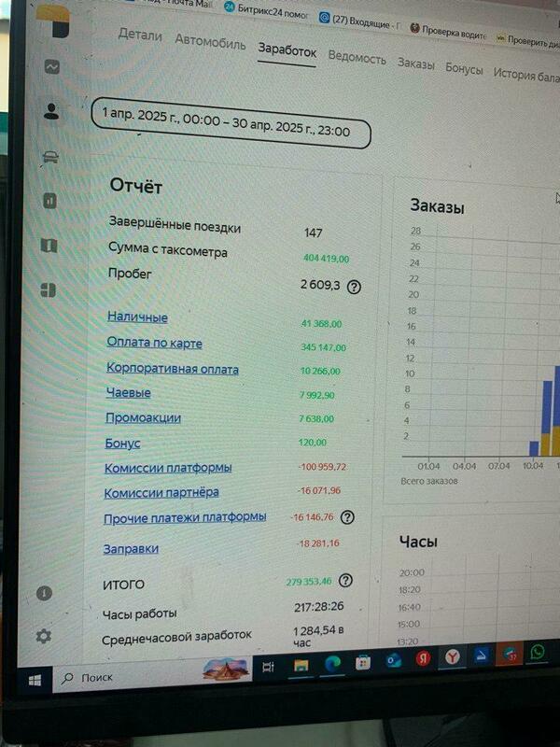Switch to the Детали tab
560x747 pixels.
140,36
